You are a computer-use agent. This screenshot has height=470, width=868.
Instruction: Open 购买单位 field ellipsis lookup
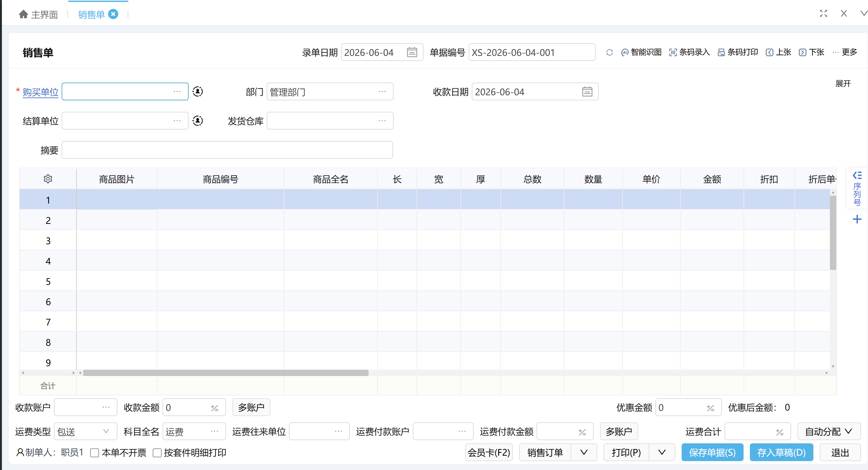pos(177,91)
